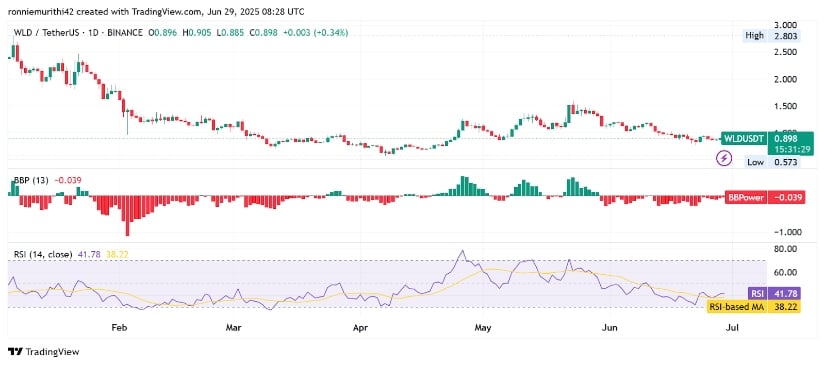Click the 2.500 price scale label
Viewport: 825px width, 365px height.
click(x=785, y=52)
